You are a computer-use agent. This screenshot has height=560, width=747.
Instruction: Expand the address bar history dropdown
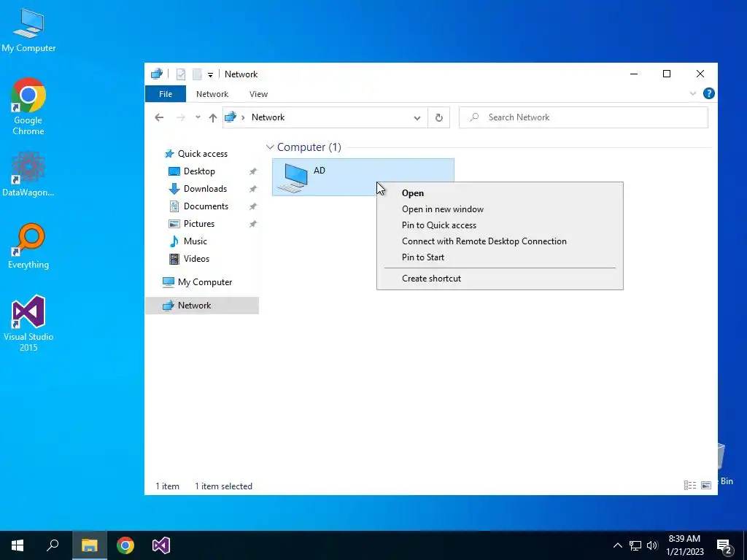pyautogui.click(x=417, y=117)
